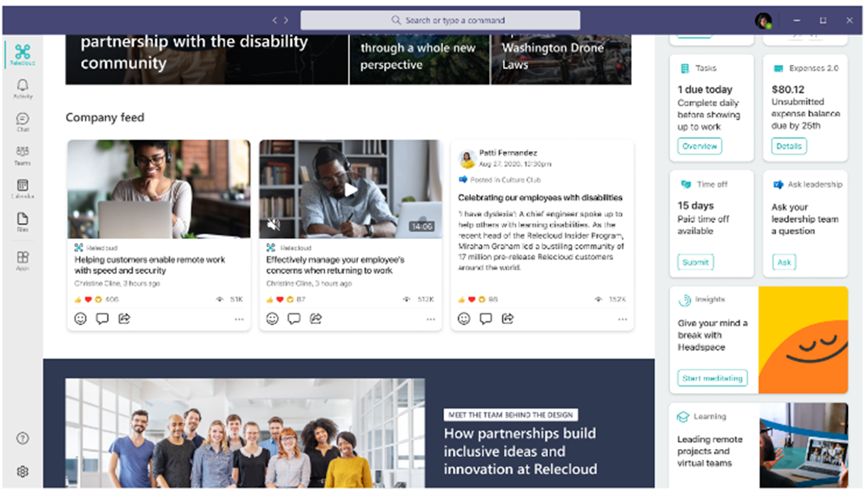Unmute the returning to work video
Viewport: 868px width, 496px height.
tap(273, 224)
